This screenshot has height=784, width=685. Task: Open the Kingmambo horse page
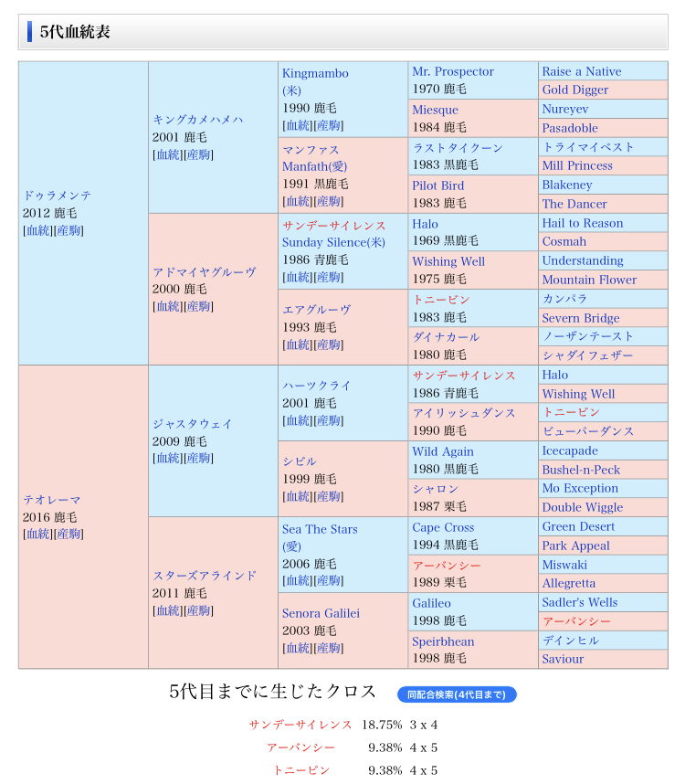click(315, 74)
